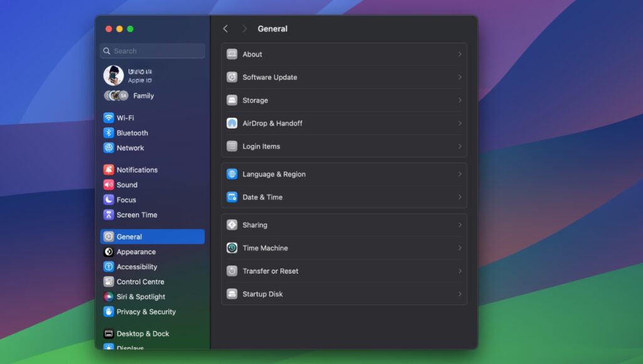This screenshot has width=643, height=364.
Task: Expand the Storage row chevron
Action: pos(460,100)
